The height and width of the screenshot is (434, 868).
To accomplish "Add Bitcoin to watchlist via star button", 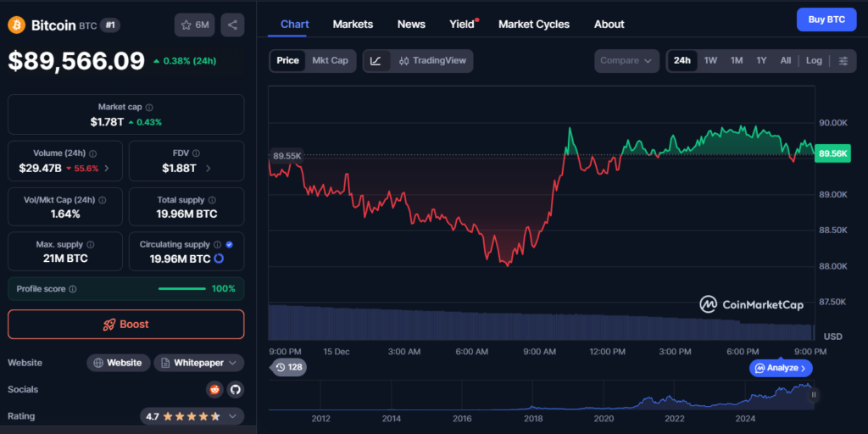I will 195,25.
